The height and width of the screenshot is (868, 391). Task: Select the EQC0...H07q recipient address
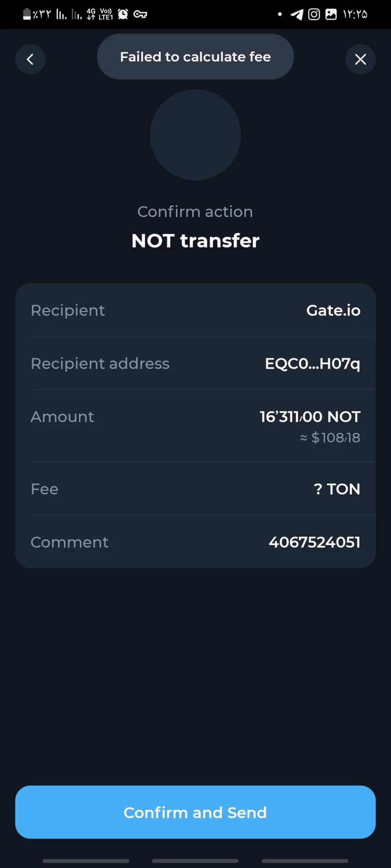coord(312,363)
